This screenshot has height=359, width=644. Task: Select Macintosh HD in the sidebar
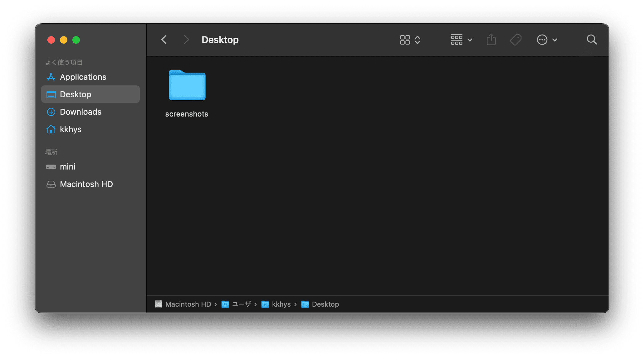coord(86,184)
